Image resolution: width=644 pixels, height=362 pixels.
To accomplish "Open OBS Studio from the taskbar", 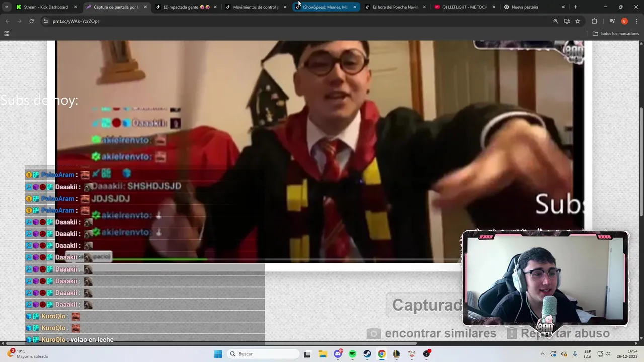I will [427, 354].
